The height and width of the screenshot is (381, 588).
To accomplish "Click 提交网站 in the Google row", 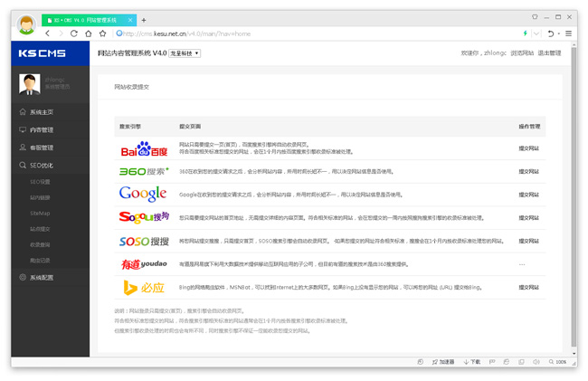I will click(x=529, y=195).
